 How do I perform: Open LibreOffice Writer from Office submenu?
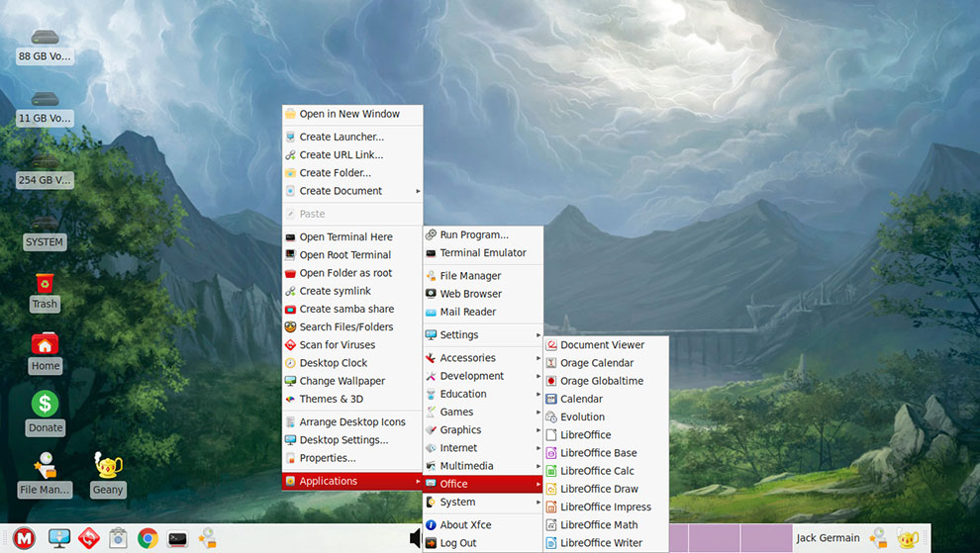[606, 543]
